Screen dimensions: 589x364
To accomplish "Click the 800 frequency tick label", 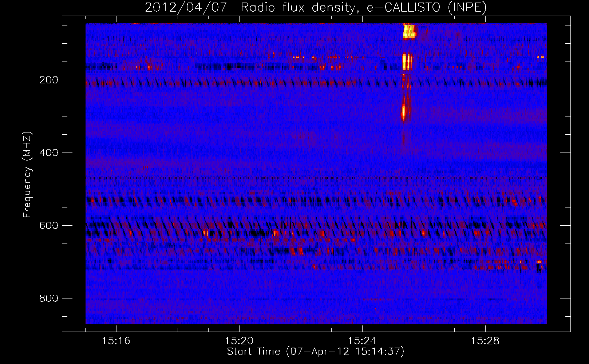I will 49,298.
